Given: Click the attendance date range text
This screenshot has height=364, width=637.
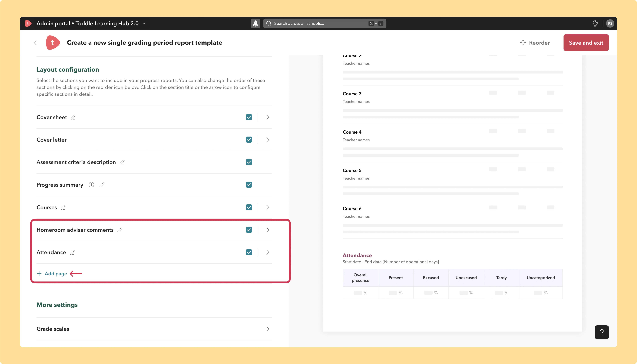Looking at the screenshot, I should 391,262.
